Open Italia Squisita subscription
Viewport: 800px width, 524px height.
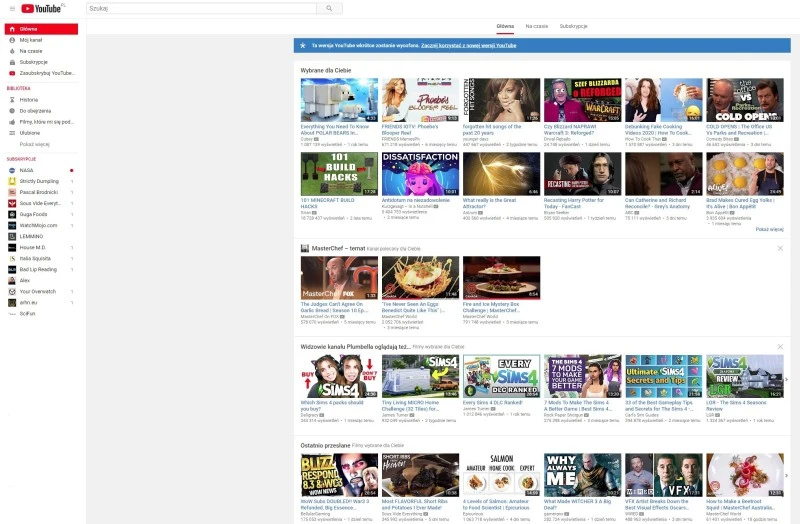coord(41,259)
